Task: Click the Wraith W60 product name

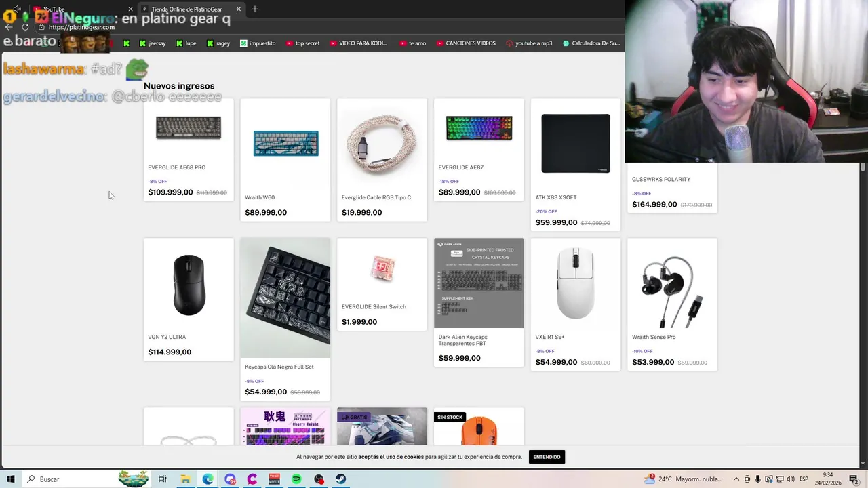Action: [260, 197]
